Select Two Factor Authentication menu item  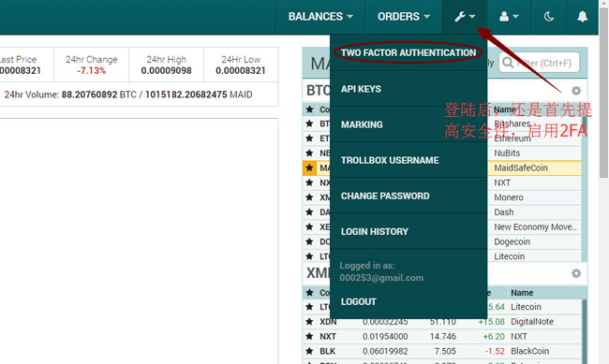point(408,52)
